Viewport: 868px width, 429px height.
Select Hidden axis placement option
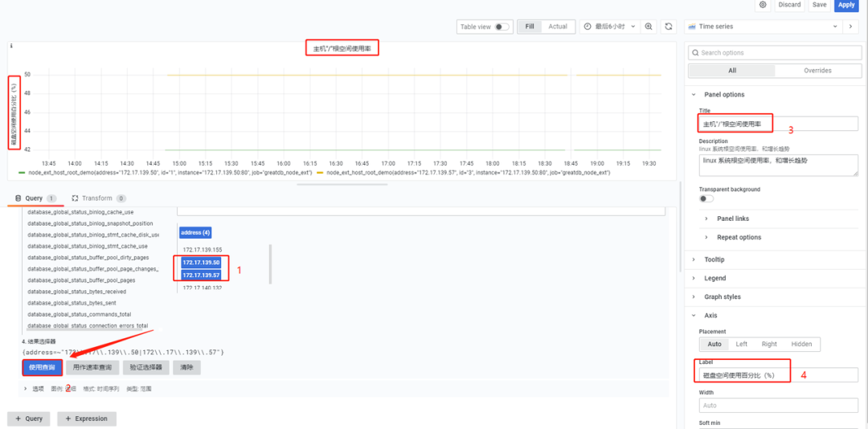click(800, 344)
